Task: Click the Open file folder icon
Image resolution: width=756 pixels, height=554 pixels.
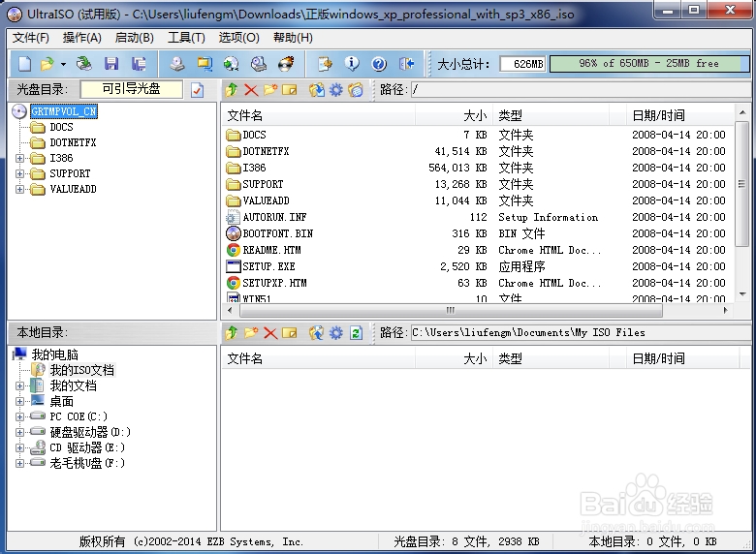Action: [47, 64]
